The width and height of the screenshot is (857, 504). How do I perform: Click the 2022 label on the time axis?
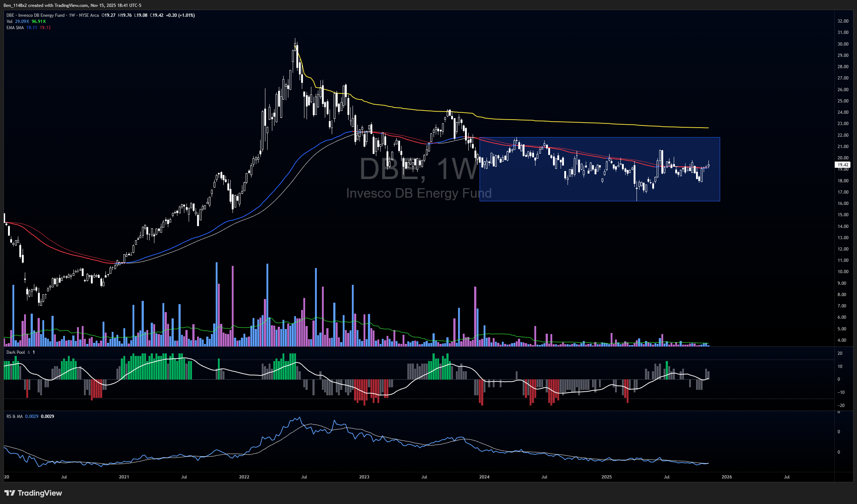tap(244, 477)
